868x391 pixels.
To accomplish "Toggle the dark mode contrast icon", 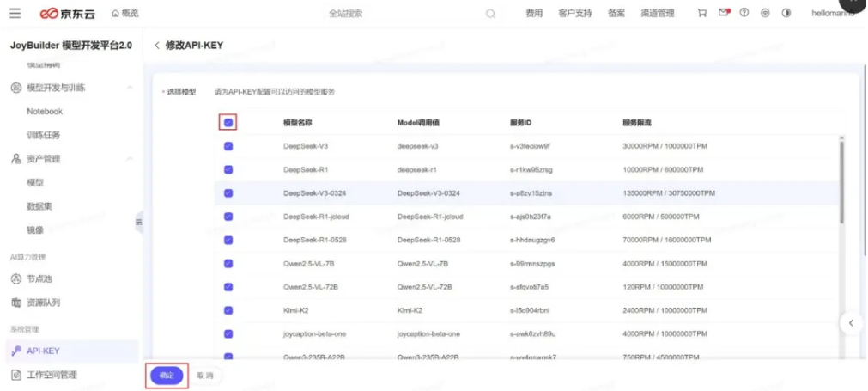I will pos(786,13).
